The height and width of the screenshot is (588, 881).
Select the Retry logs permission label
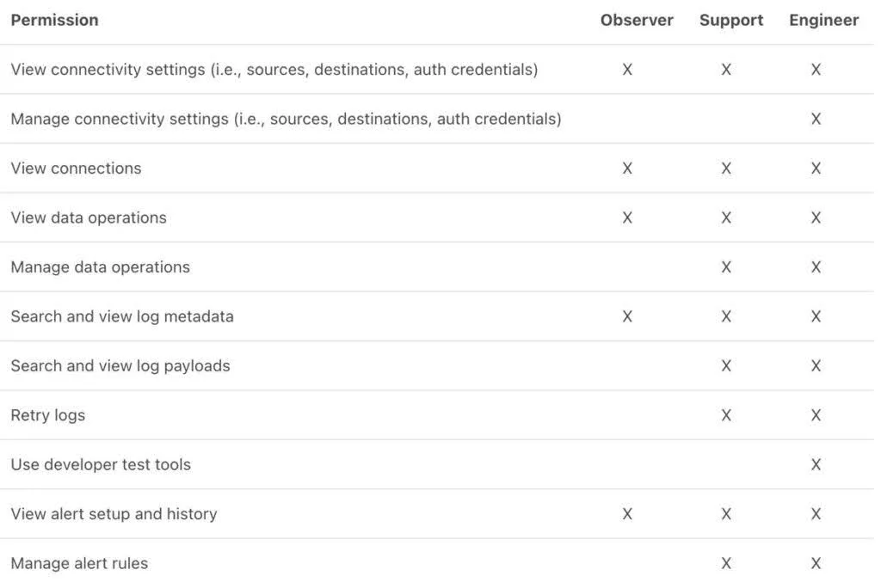point(48,415)
